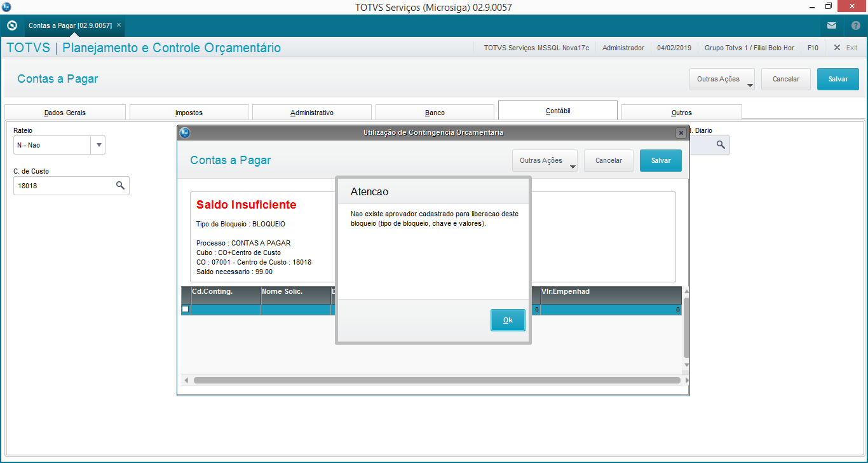
Task: Click the red Saldo Insuficiente heading
Action: click(246, 205)
